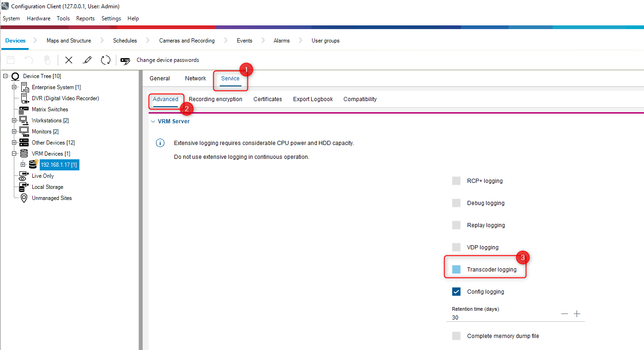Click the Unmanaged Sites pin icon
Image resolution: width=644 pixels, height=350 pixels.
[x=24, y=198]
